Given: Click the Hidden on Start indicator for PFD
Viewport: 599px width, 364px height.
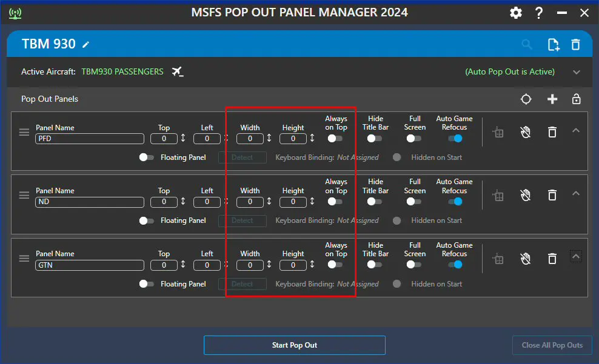Looking at the screenshot, I should 397,157.
